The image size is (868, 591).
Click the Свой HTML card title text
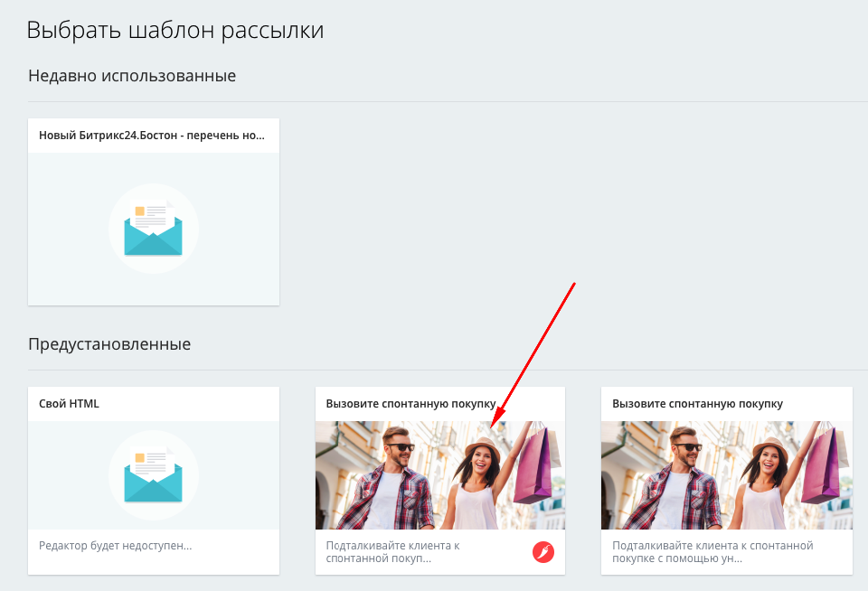67,402
